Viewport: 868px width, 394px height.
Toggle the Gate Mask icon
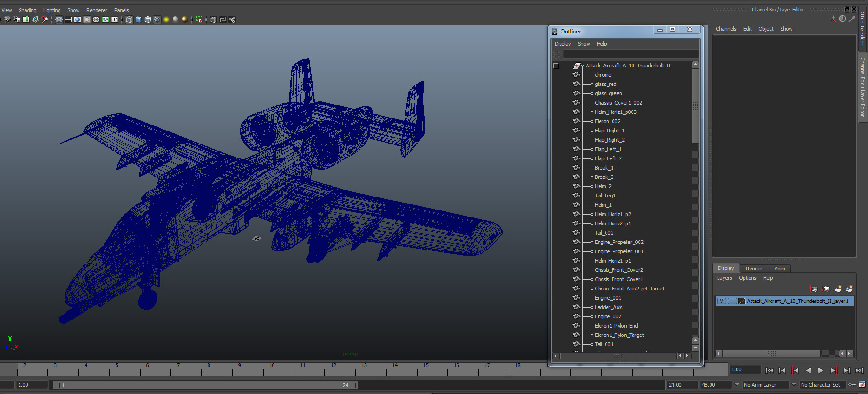coord(87,20)
